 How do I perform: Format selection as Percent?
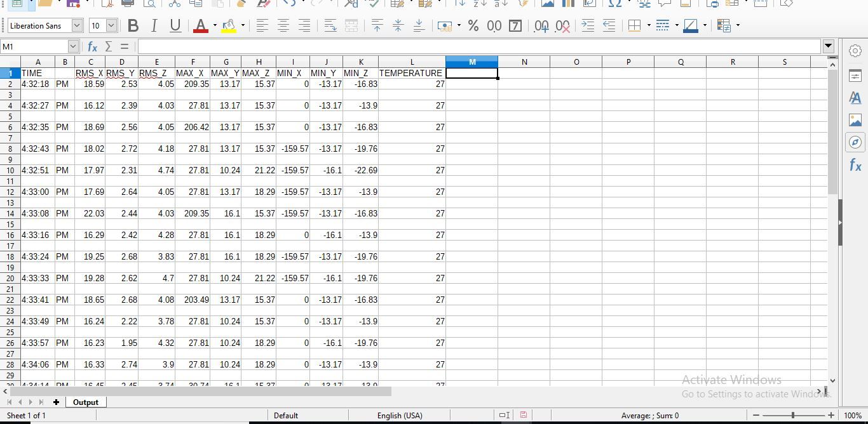click(x=473, y=26)
